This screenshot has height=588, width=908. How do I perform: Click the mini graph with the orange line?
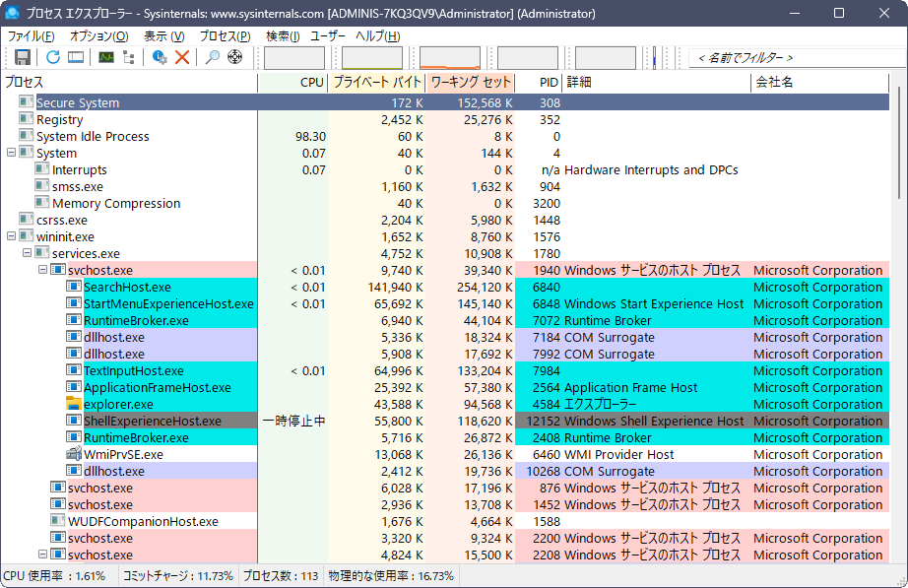coord(450,58)
